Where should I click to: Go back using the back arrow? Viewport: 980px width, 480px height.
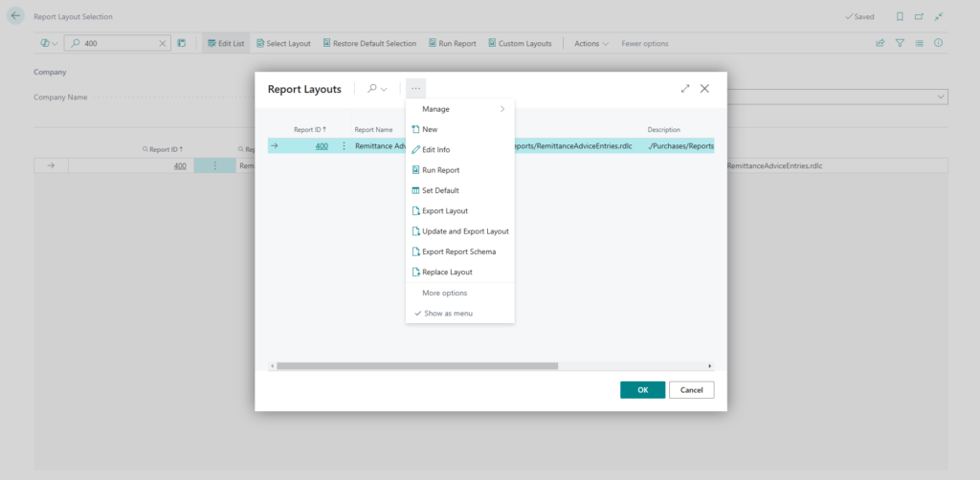tap(15, 16)
